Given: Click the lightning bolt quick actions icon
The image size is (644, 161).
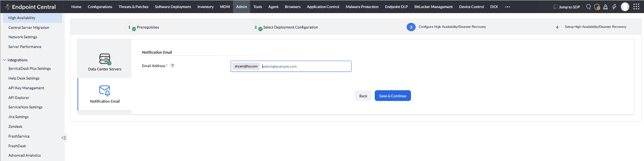Looking at the screenshot, I should [x=614, y=7].
